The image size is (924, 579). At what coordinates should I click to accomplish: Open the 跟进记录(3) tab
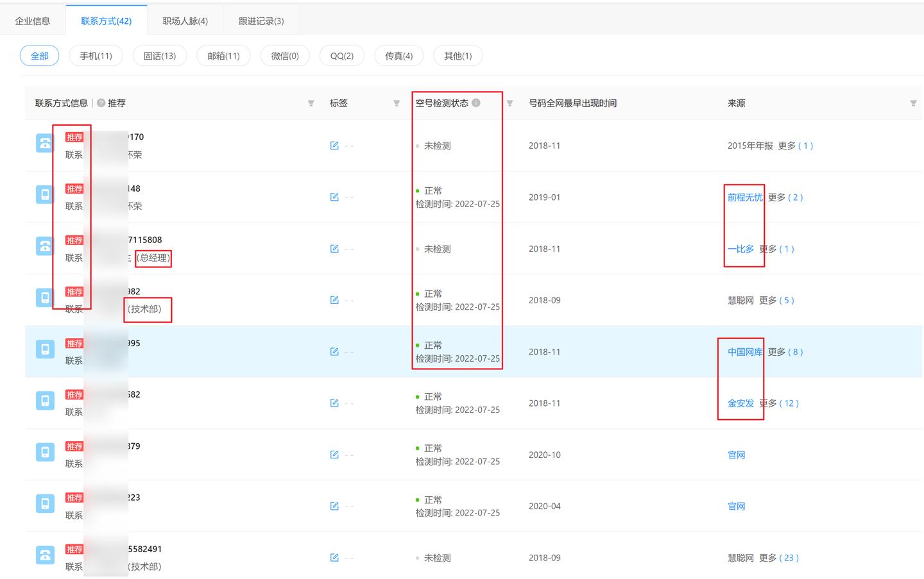click(x=261, y=21)
